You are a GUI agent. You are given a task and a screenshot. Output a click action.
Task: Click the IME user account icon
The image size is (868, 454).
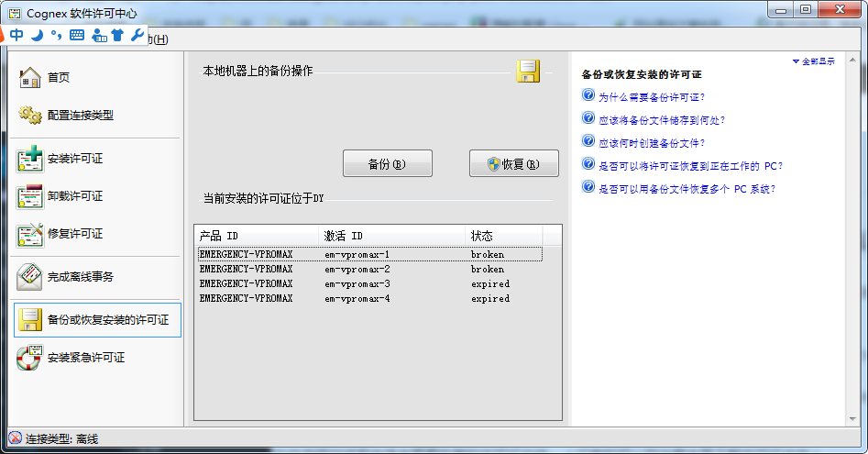click(99, 36)
